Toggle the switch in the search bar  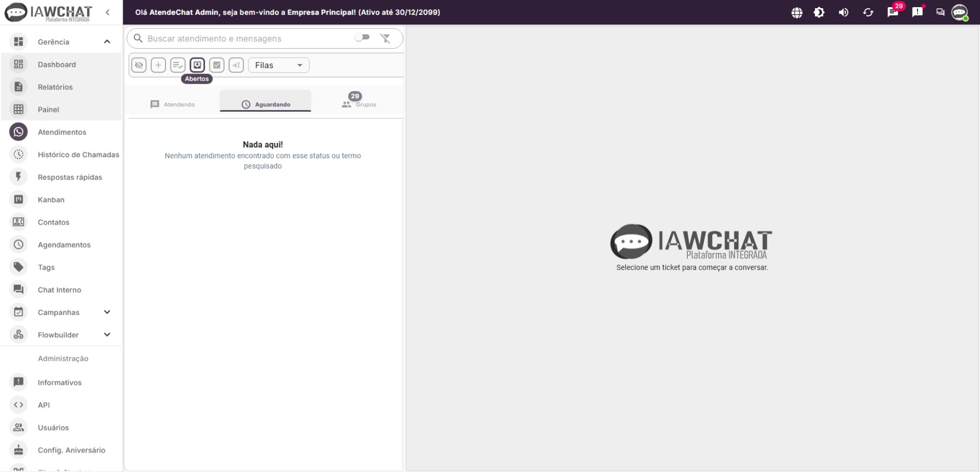tap(362, 37)
